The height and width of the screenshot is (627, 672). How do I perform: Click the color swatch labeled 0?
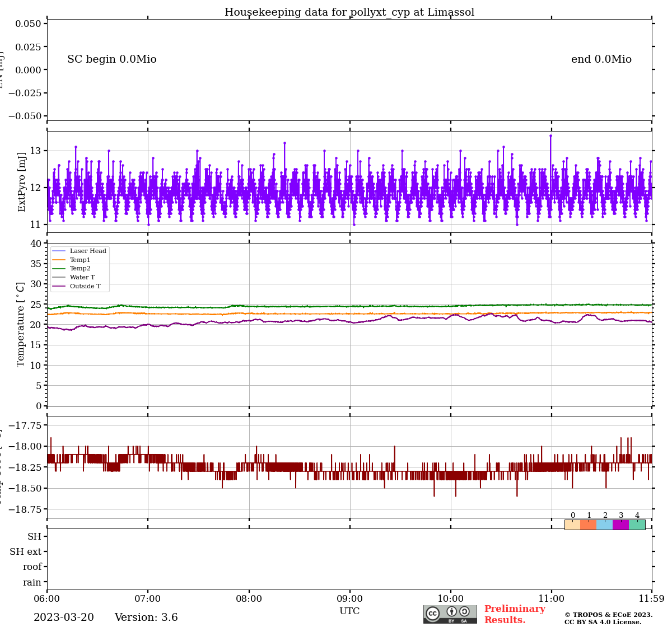[572, 525]
